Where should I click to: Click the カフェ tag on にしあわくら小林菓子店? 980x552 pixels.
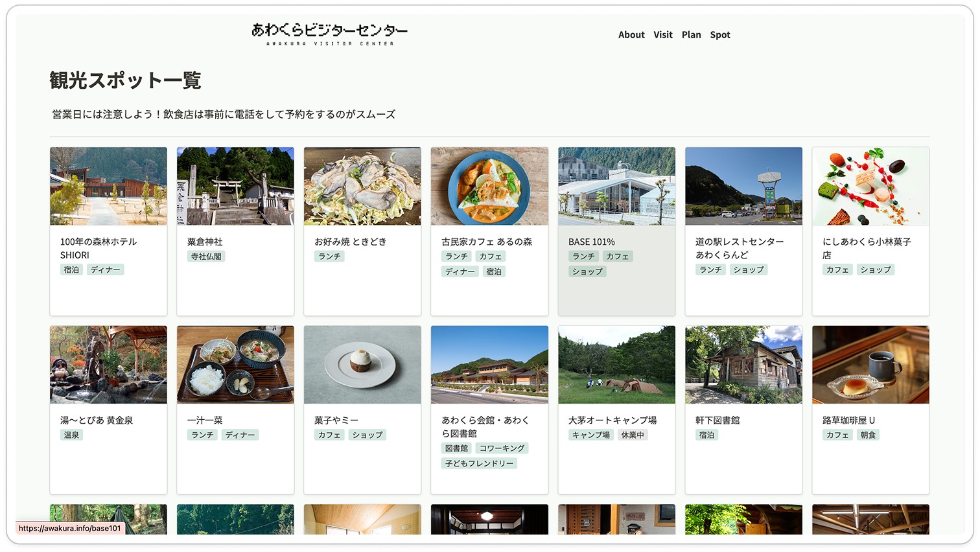coord(837,270)
